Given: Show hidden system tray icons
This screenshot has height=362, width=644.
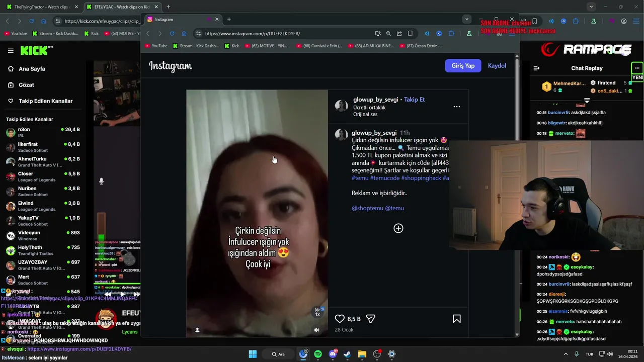Looking at the screenshot, I should (x=566, y=354).
